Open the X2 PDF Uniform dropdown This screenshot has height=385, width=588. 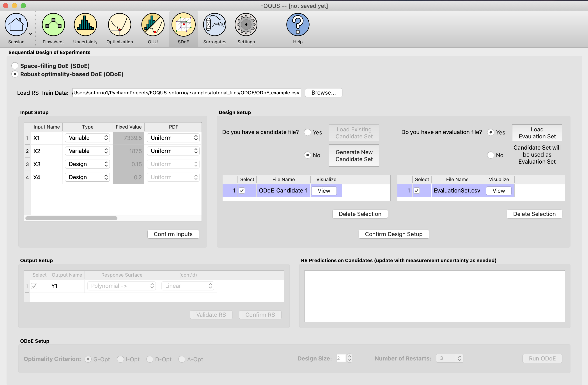coord(173,151)
